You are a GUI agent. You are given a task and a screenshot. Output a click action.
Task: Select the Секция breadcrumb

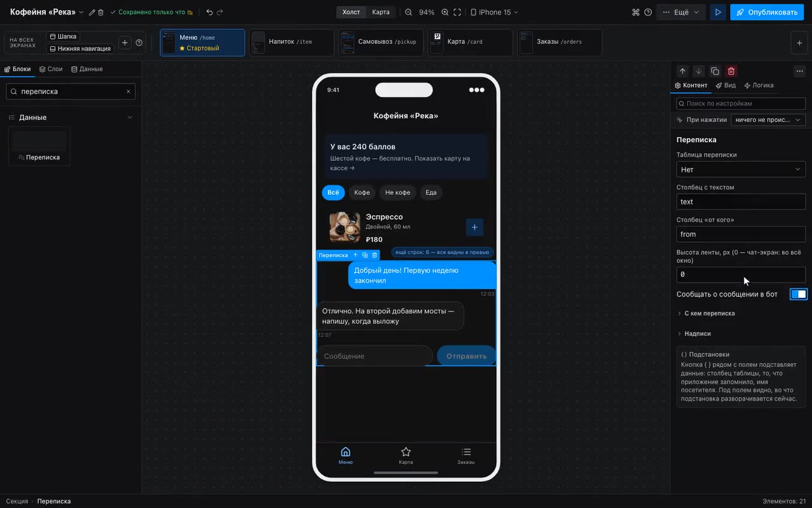pos(17,501)
